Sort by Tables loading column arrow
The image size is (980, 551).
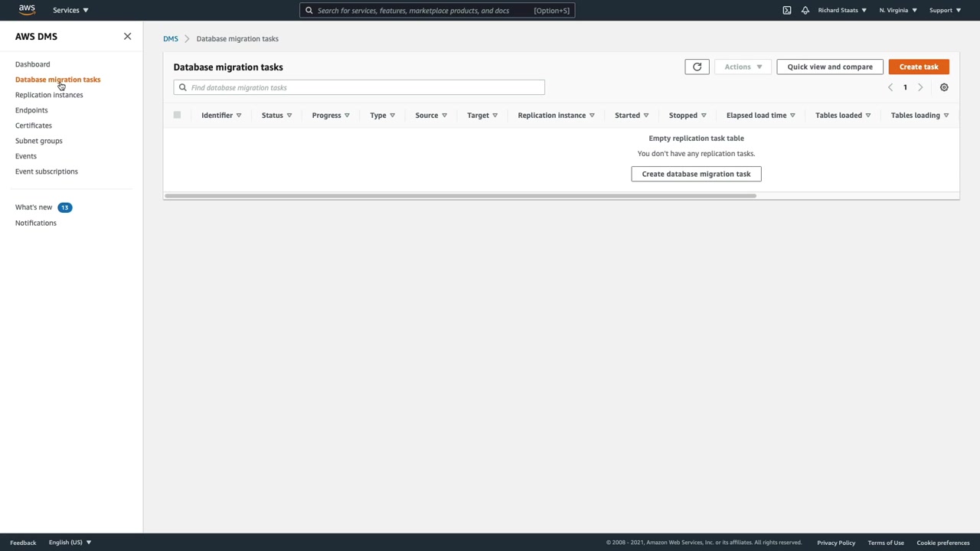coord(946,116)
